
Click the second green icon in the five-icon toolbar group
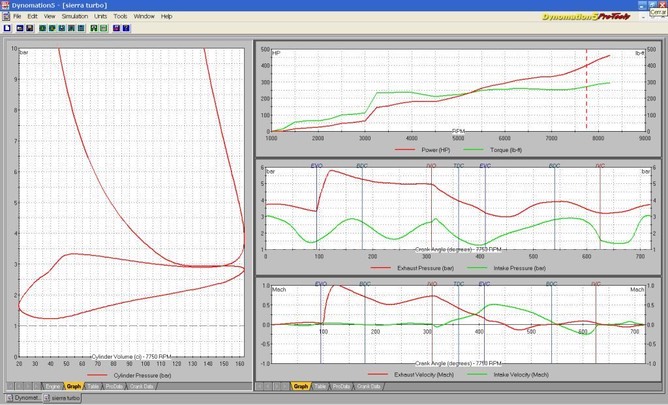52,28
